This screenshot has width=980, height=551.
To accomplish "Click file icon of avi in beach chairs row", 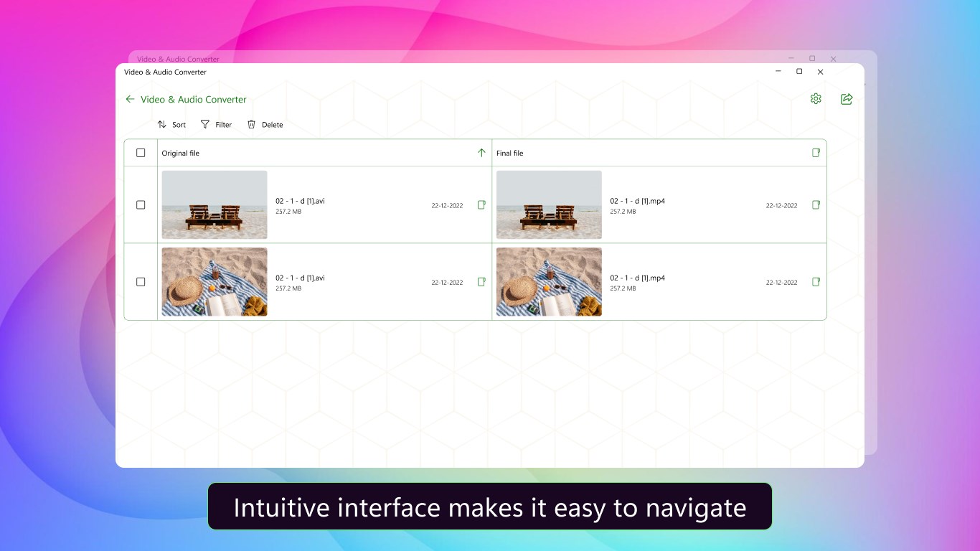I will click(481, 205).
